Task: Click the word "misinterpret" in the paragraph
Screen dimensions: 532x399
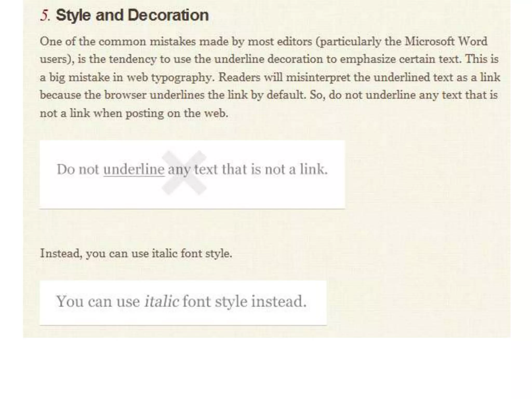Action: pos(318,78)
